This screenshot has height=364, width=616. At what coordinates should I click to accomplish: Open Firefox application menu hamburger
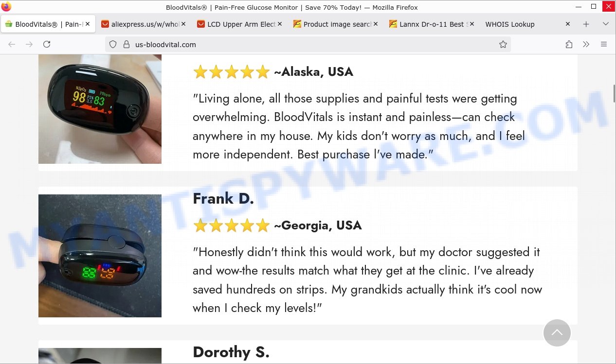(604, 44)
